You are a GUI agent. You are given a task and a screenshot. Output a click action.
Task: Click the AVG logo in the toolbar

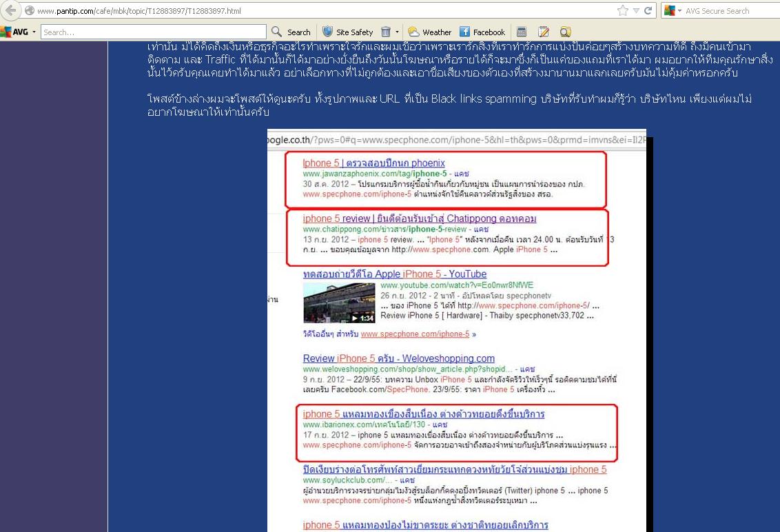tap(14, 32)
